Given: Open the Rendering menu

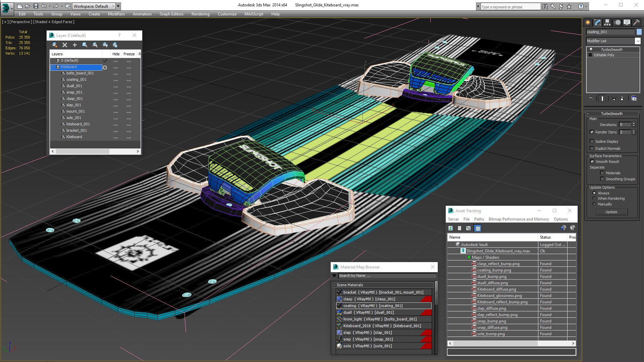Looking at the screenshot, I should pos(200,14).
